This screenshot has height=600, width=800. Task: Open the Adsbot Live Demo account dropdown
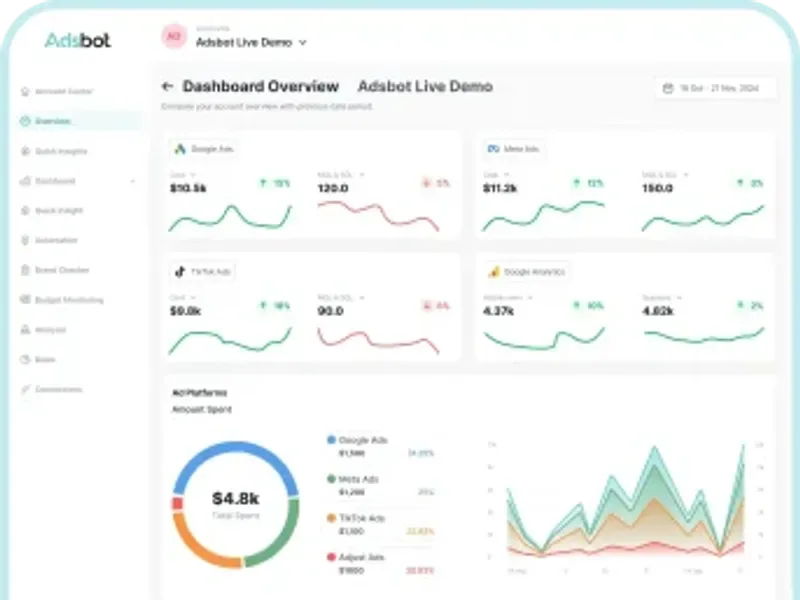pos(251,42)
